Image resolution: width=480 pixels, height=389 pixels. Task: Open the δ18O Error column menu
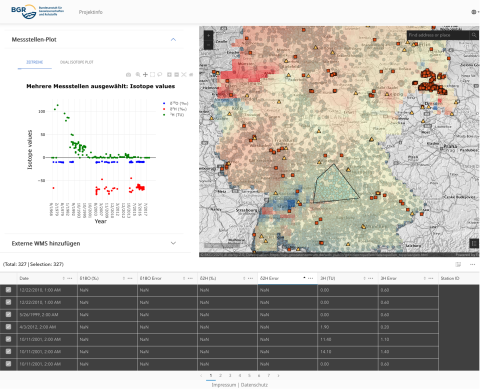click(x=190, y=278)
